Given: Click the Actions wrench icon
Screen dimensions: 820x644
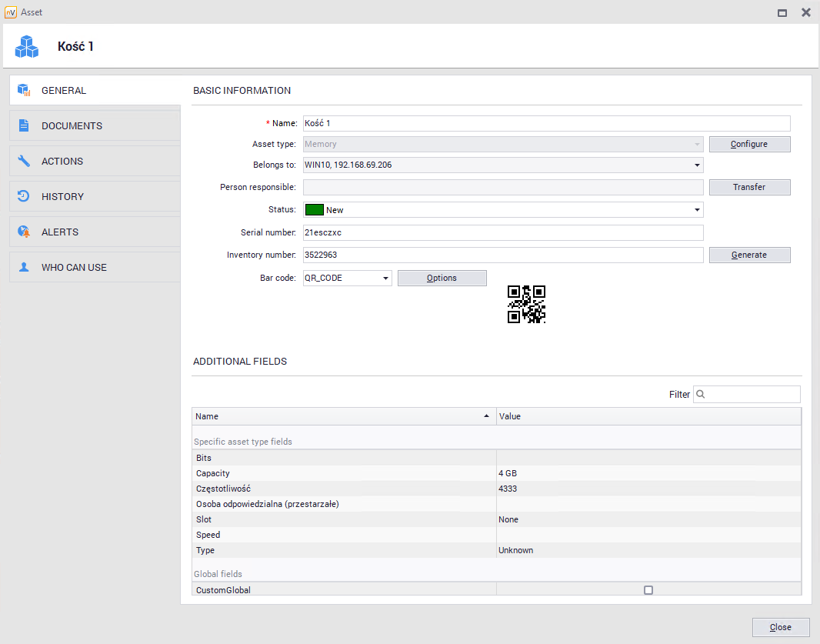Looking at the screenshot, I should tap(24, 161).
